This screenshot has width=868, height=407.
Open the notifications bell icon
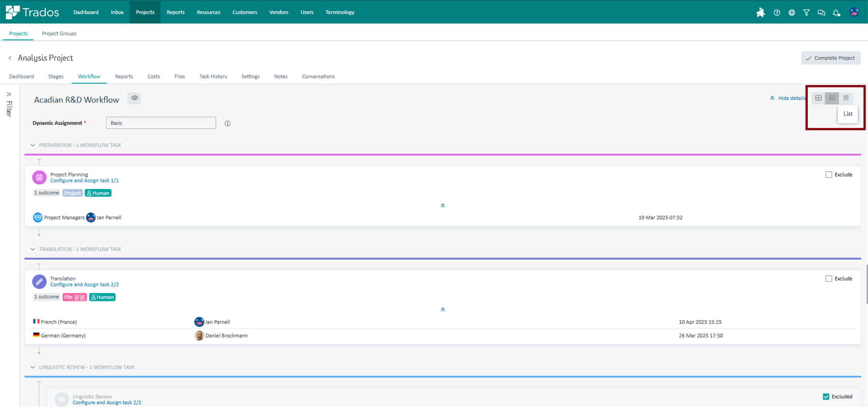tap(836, 13)
